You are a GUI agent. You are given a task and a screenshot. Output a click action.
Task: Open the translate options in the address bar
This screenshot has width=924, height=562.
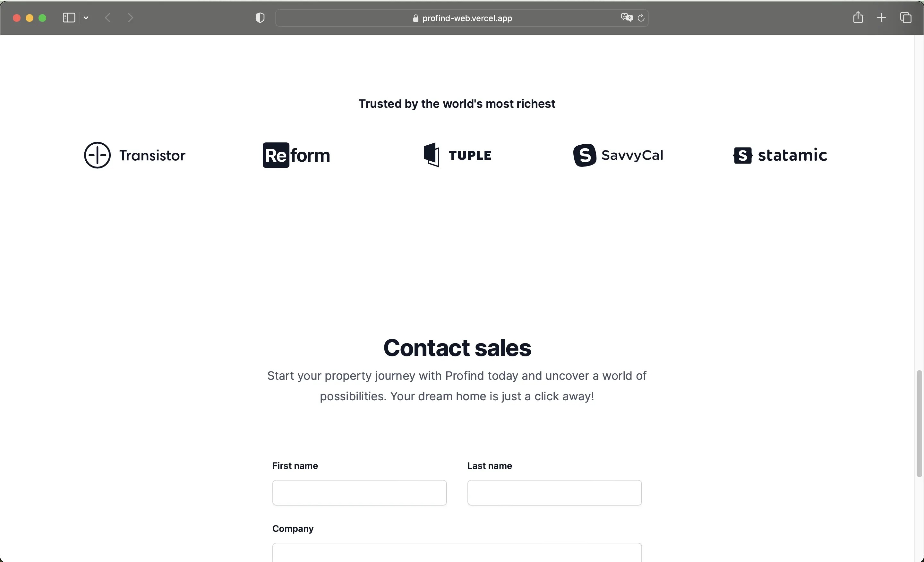[626, 17]
